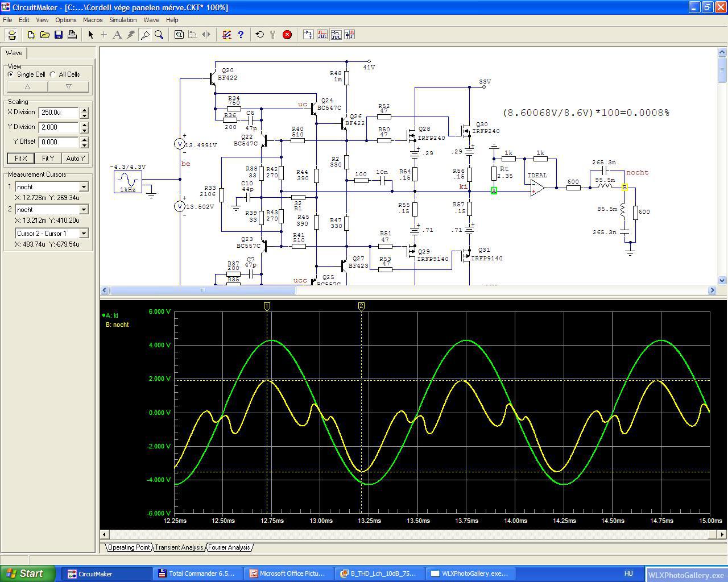Click the Auto Y button
The height and width of the screenshot is (582, 728).
[x=75, y=159]
